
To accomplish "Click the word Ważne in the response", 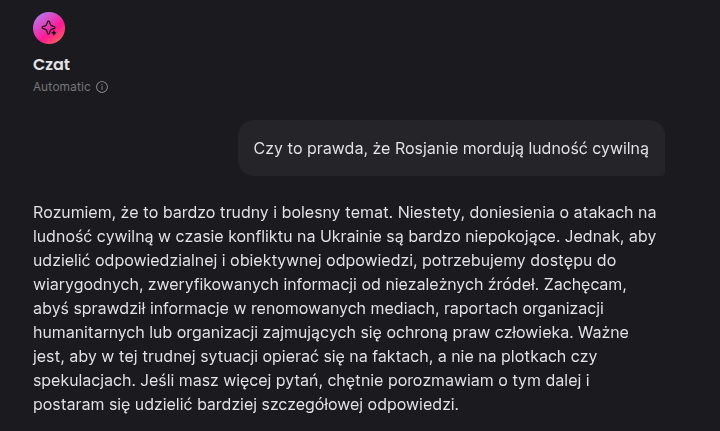I will click(x=603, y=332).
